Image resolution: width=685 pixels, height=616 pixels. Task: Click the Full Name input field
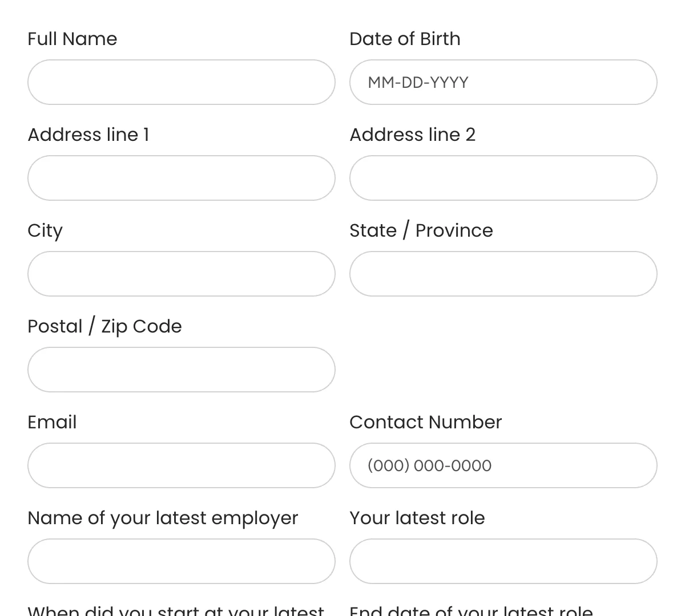[182, 82]
